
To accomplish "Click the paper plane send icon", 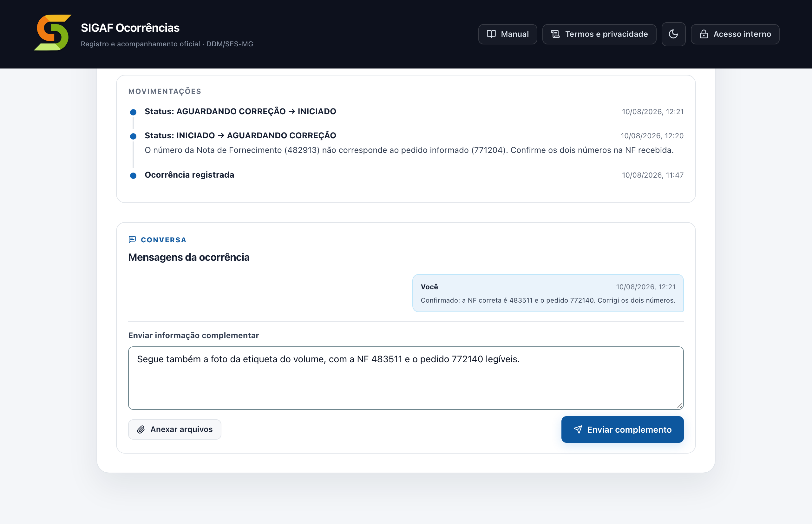I will coord(578,429).
